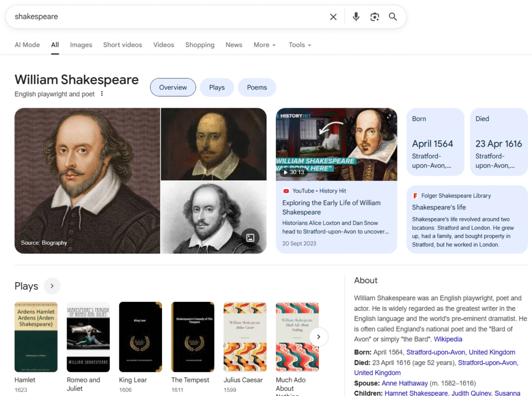Click the magnifying glass search icon
Image resolution: width=532 pixels, height=396 pixels.
[393, 17]
